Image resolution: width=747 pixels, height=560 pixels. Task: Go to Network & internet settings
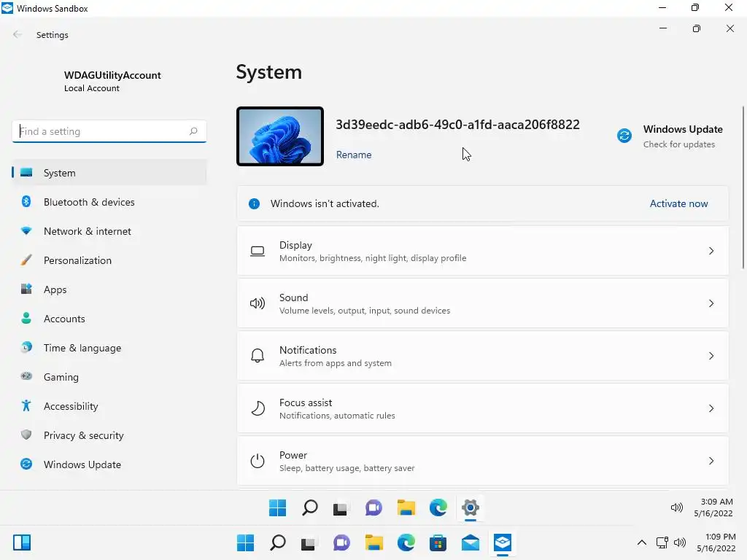click(x=109, y=231)
